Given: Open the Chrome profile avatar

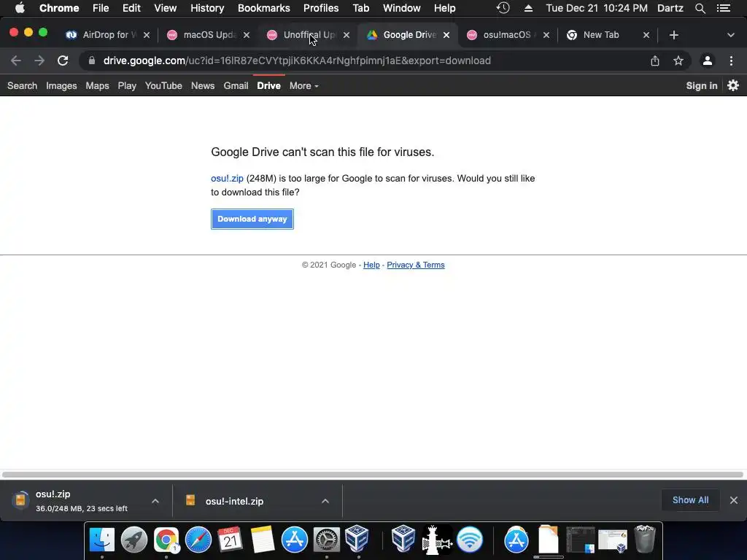Looking at the screenshot, I should (708, 61).
